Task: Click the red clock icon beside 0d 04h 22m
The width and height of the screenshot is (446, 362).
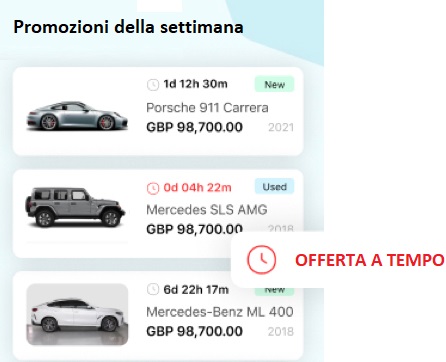Action: pos(153,188)
